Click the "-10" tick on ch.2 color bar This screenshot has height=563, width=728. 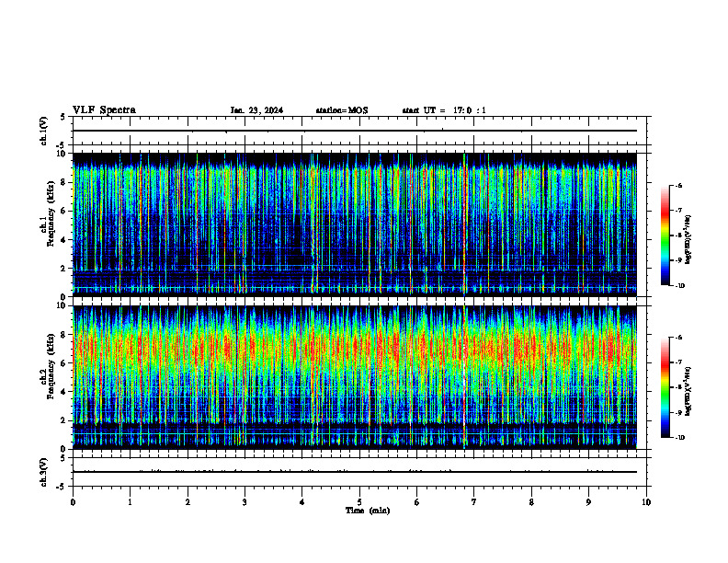680,438
